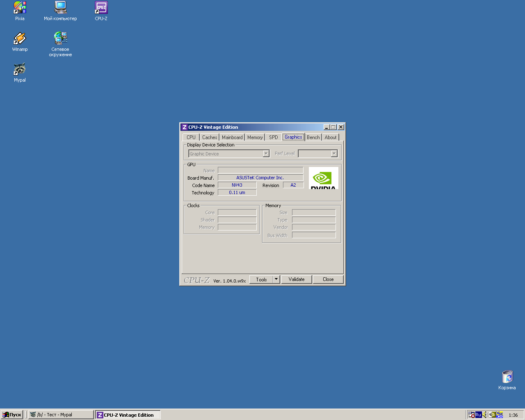Select the Winamp desktop shortcut
The width and height of the screenshot is (525, 420).
(20, 41)
